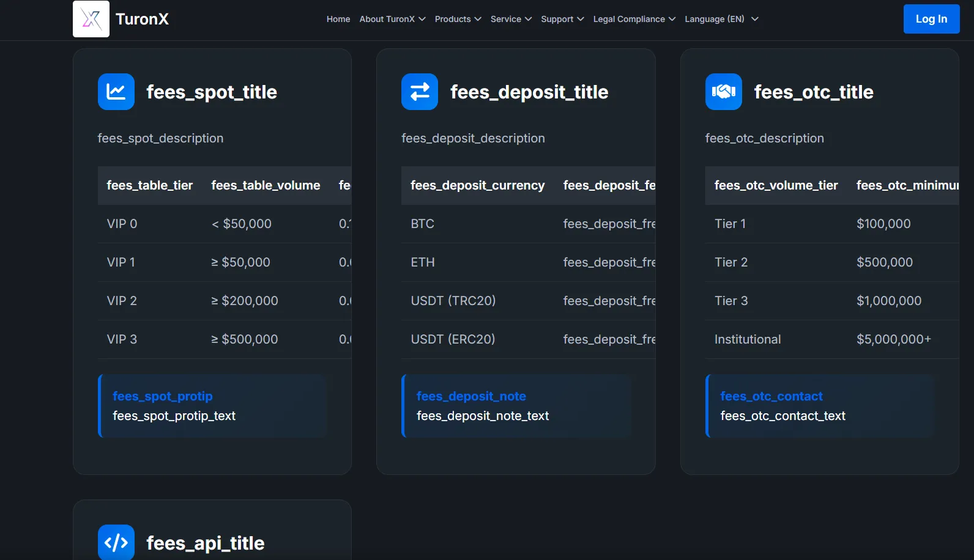Click the fees_deposit_note heading
This screenshot has height=560, width=974.
pyautogui.click(x=471, y=396)
